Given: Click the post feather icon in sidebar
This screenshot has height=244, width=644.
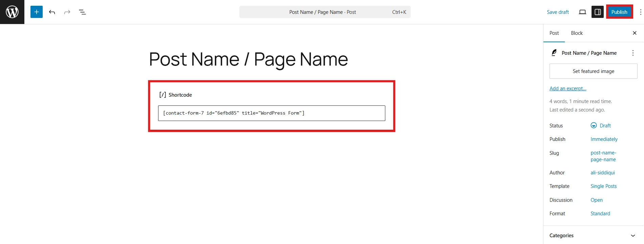Looking at the screenshot, I should tap(554, 53).
